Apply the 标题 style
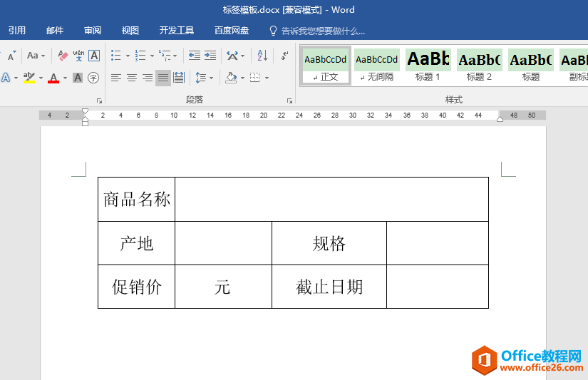The width and height of the screenshot is (588, 380). 530,66
